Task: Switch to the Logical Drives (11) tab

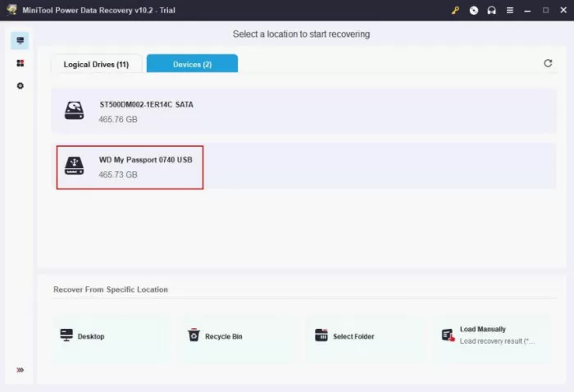Action: click(96, 64)
